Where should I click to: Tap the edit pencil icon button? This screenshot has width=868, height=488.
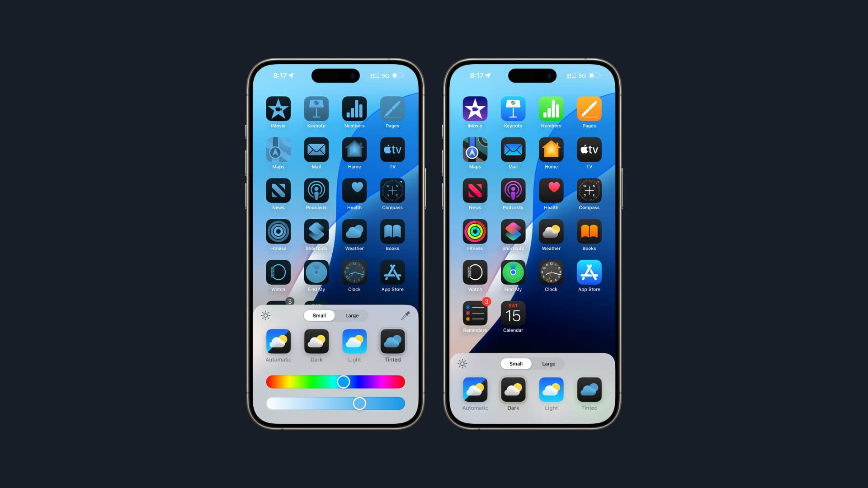406,316
